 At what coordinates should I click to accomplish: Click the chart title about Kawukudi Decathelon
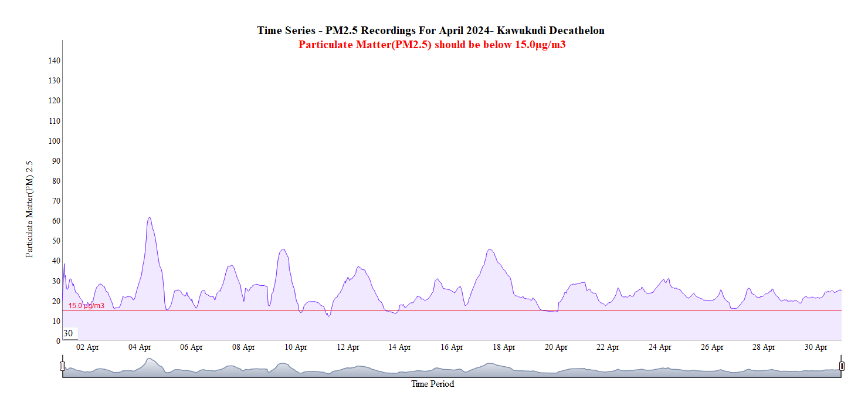(430, 31)
